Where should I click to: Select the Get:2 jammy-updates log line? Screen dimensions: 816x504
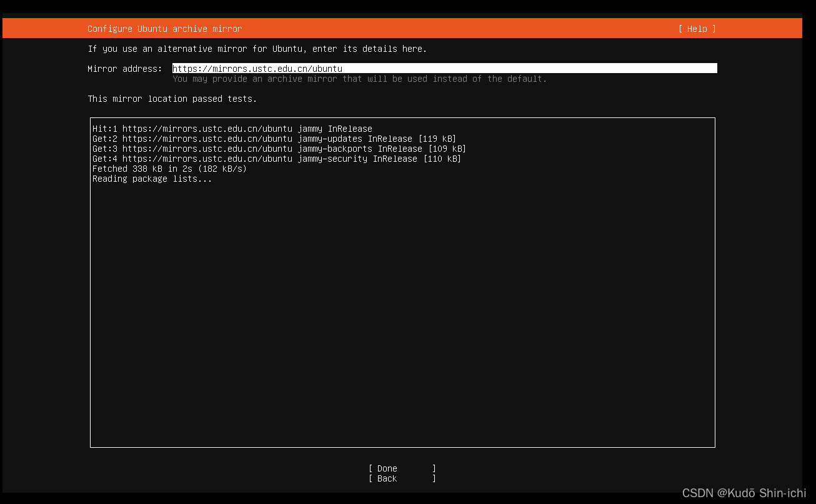274,139
